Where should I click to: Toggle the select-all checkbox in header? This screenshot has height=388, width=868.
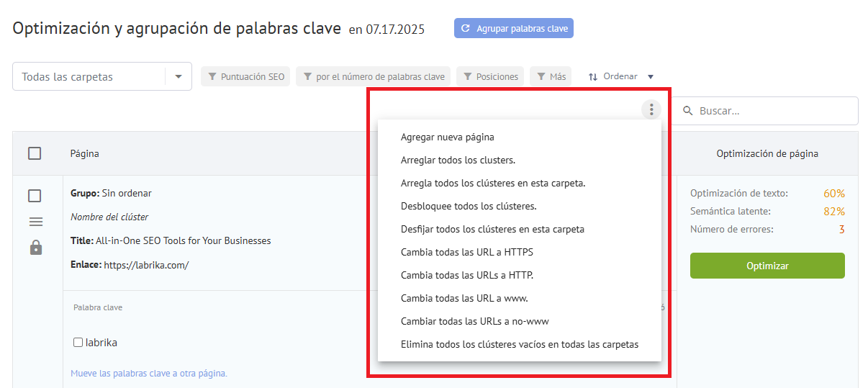(x=35, y=153)
